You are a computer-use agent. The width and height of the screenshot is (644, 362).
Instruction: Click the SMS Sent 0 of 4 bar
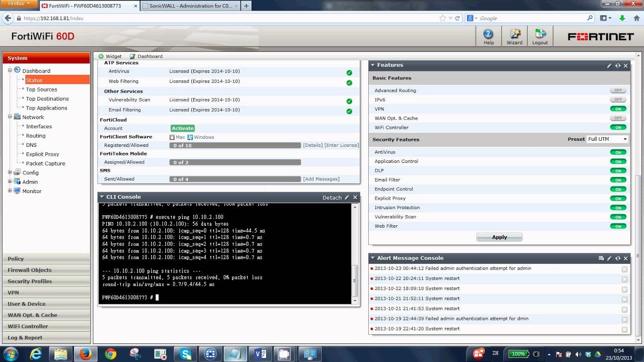pyautogui.click(x=235, y=179)
